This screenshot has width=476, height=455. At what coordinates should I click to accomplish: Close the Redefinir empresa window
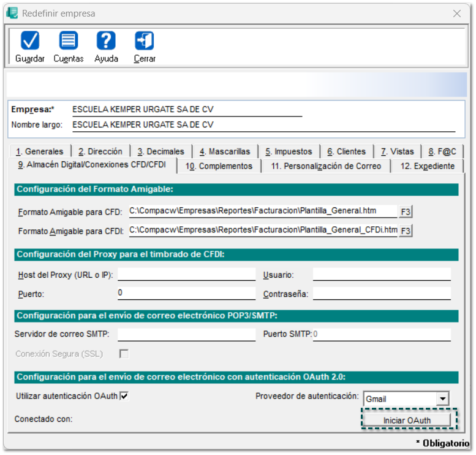[456, 13]
